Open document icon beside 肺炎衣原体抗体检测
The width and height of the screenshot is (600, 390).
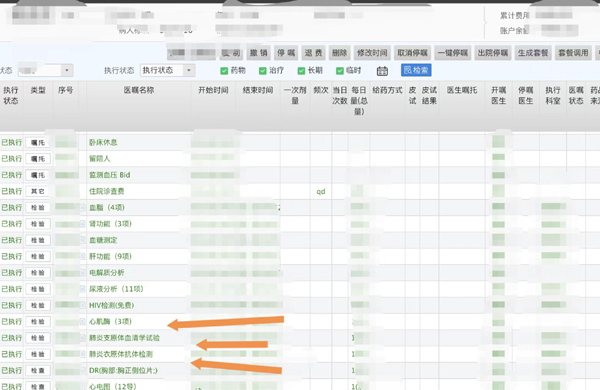[83, 354]
